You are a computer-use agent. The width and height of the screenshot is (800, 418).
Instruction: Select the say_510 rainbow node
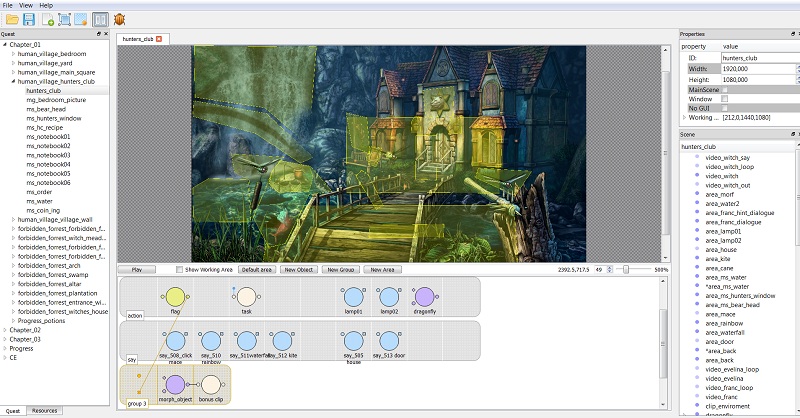[x=211, y=341]
